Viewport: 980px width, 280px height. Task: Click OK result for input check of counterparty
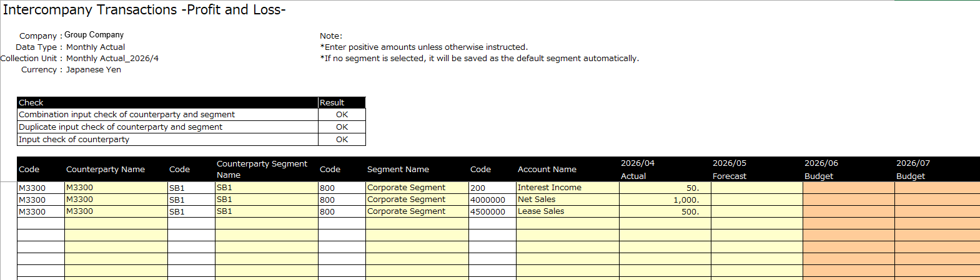click(x=342, y=140)
